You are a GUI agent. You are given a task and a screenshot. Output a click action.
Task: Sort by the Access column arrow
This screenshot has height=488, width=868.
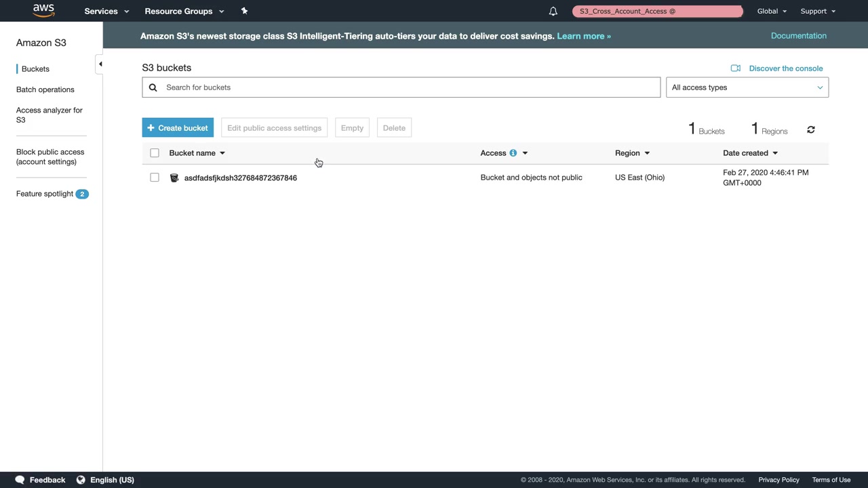point(525,153)
